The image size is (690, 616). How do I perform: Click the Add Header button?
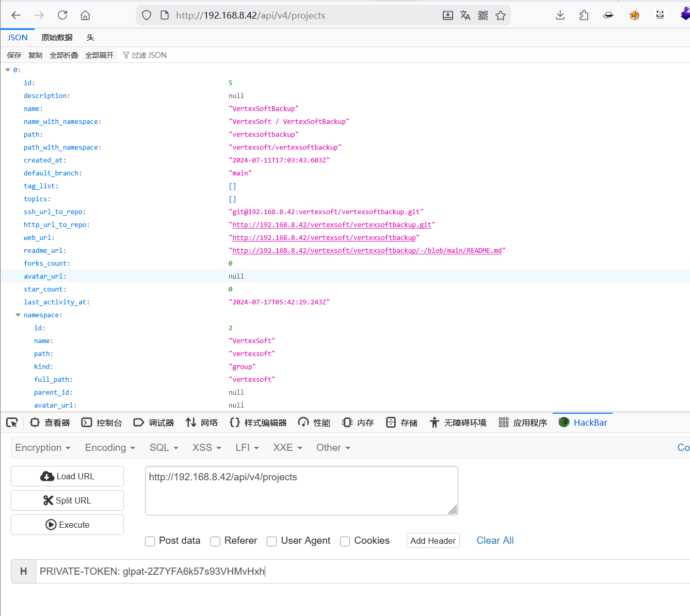pos(433,541)
